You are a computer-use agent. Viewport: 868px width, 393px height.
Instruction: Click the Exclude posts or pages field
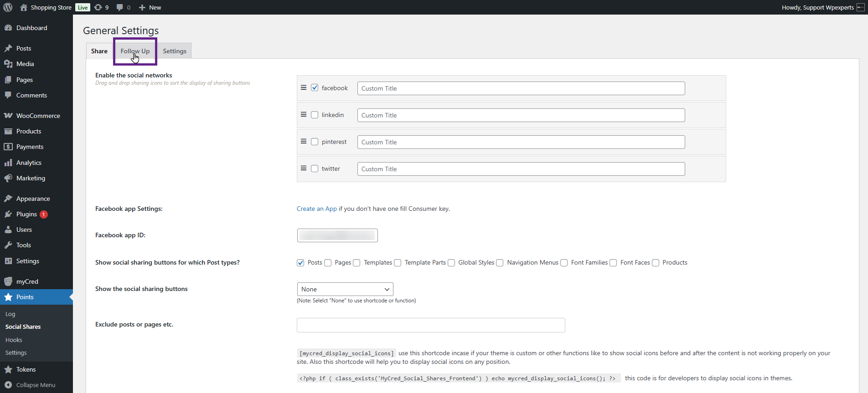pyautogui.click(x=430, y=325)
